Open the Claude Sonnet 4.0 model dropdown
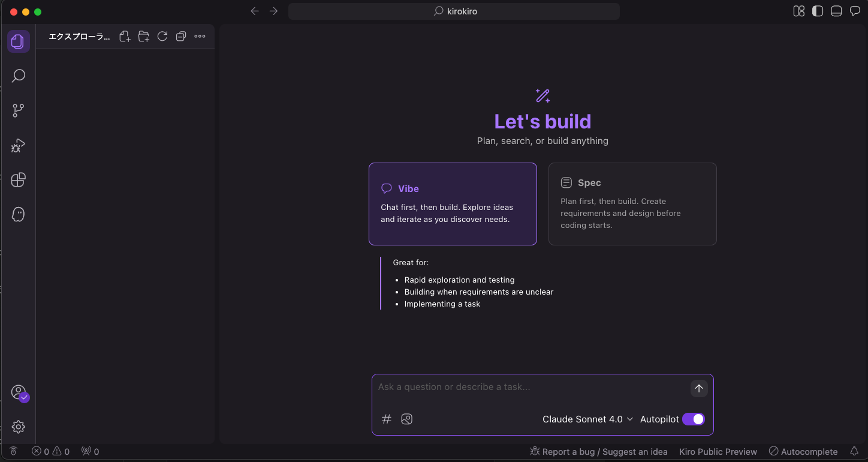Viewport: 868px width, 462px height. point(588,419)
